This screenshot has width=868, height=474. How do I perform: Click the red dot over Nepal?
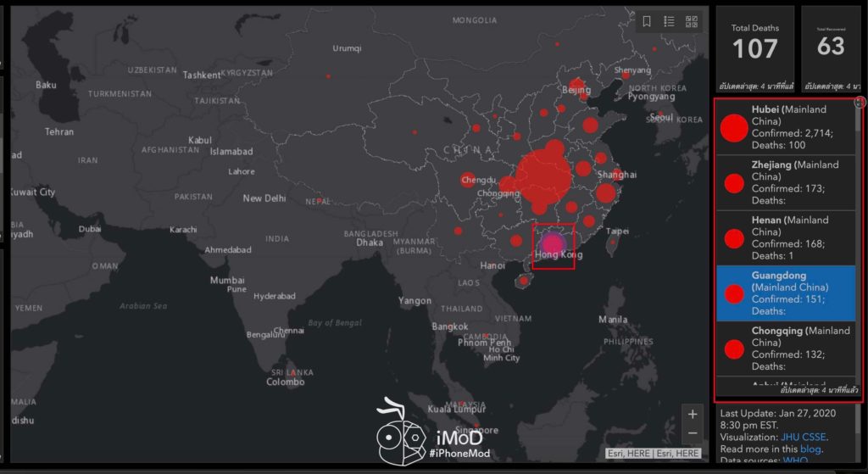(319, 200)
